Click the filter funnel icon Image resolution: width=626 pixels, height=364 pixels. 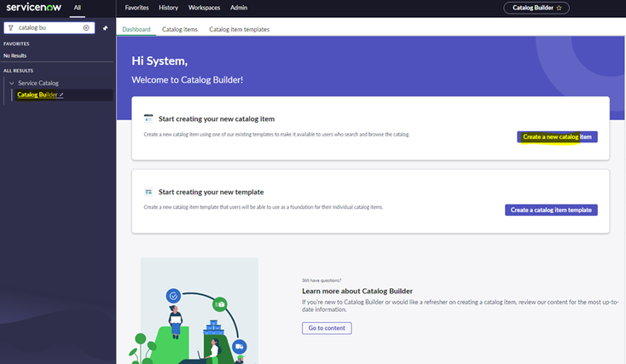coord(11,27)
